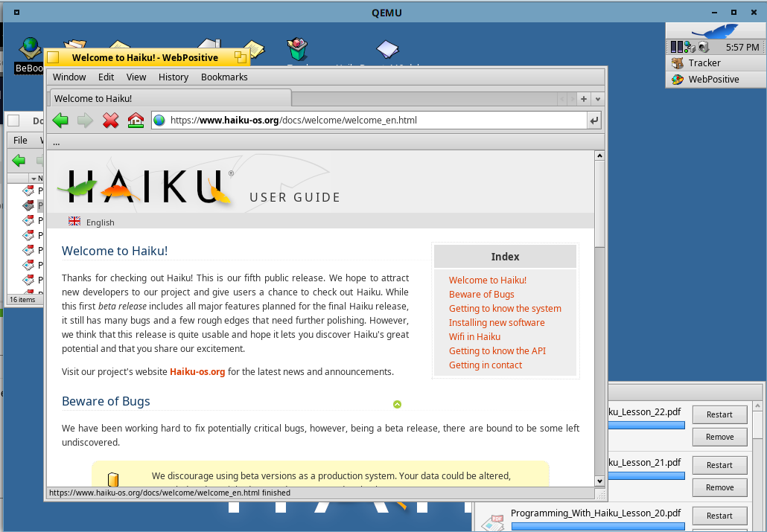Open the home page via house icon
Screen dimensions: 767x532
[136, 120]
